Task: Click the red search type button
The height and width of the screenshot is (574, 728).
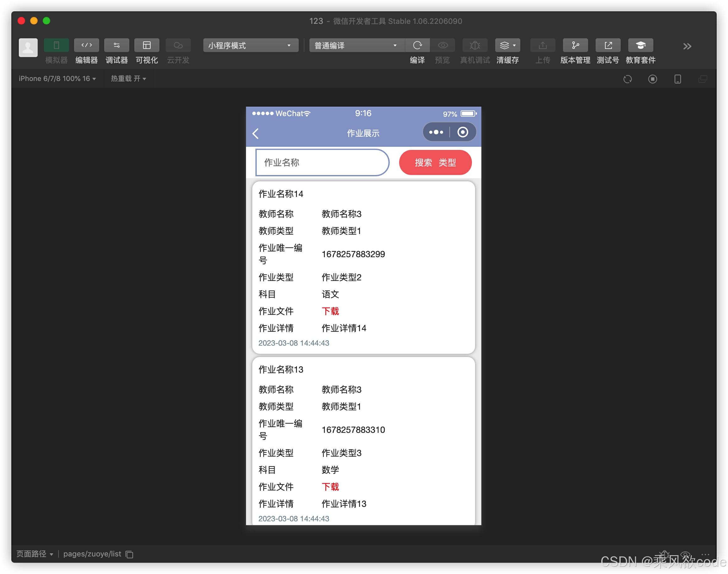Action: [435, 163]
